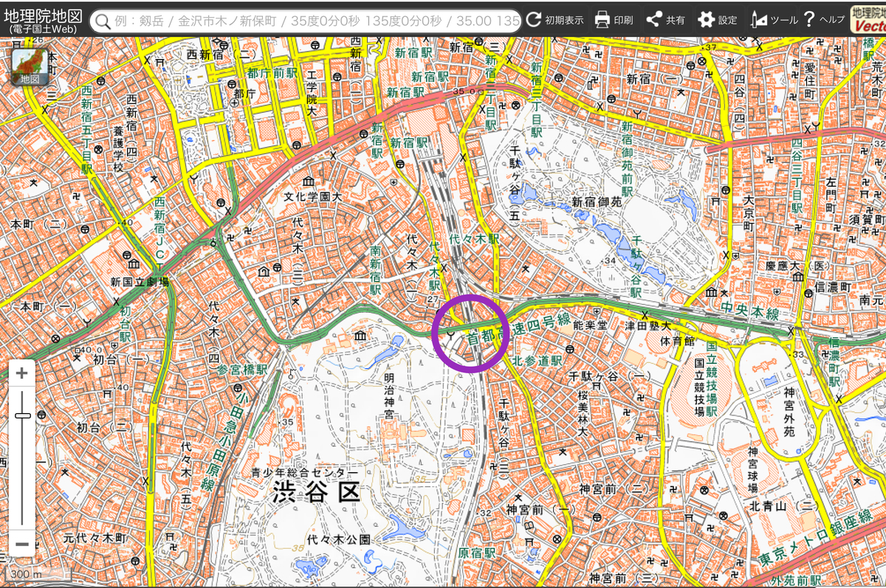Open the 設定 settings menu
This screenshot has width=886, height=588.
point(718,20)
